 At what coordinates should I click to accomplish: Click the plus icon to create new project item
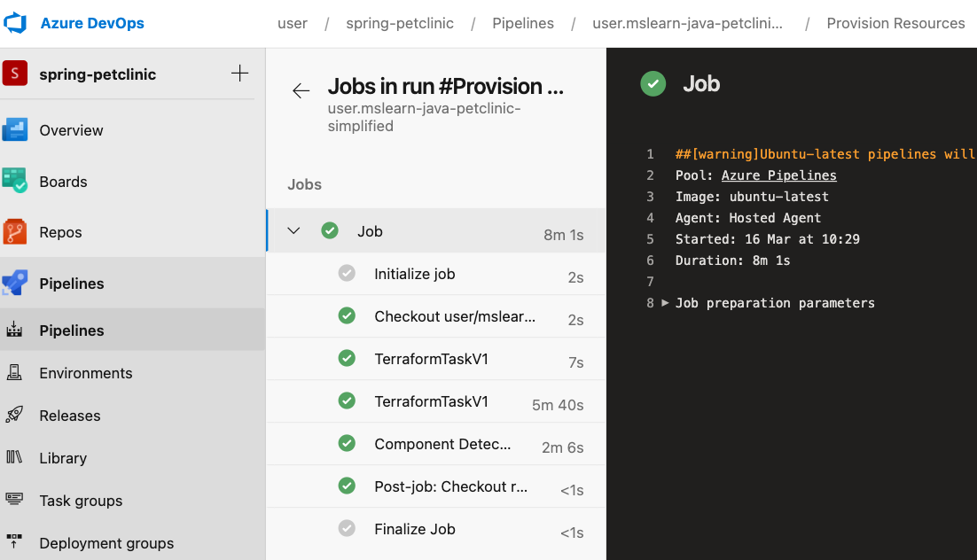point(239,74)
